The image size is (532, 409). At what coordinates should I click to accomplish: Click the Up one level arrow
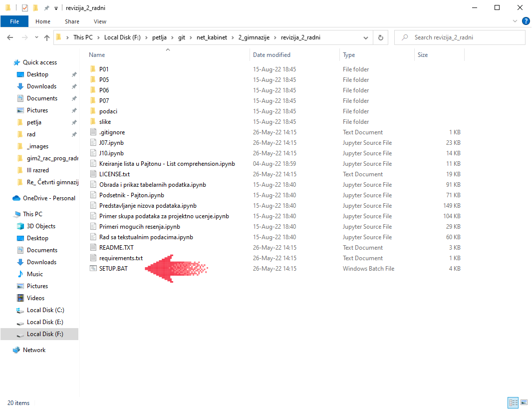pos(47,37)
